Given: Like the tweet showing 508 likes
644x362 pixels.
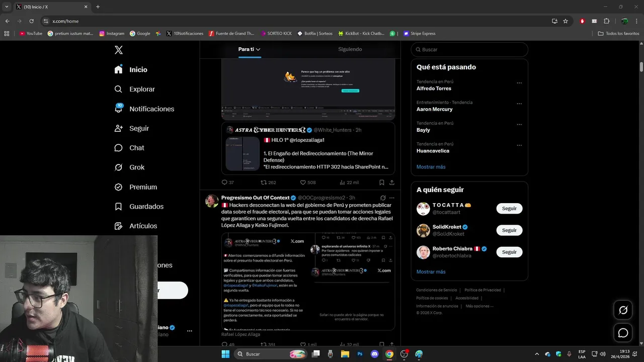Looking at the screenshot, I should [x=303, y=183].
